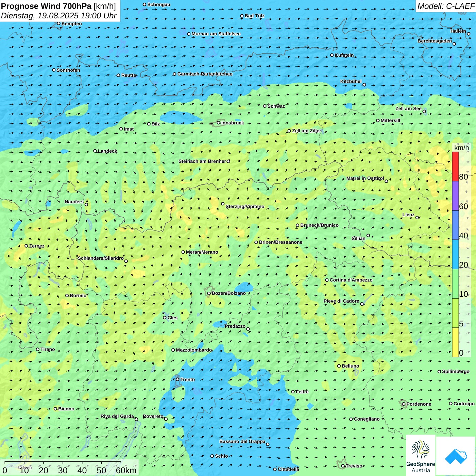The width and height of the screenshot is (476, 476).
Task: Click the Landeck location dot
Action: tap(95, 151)
